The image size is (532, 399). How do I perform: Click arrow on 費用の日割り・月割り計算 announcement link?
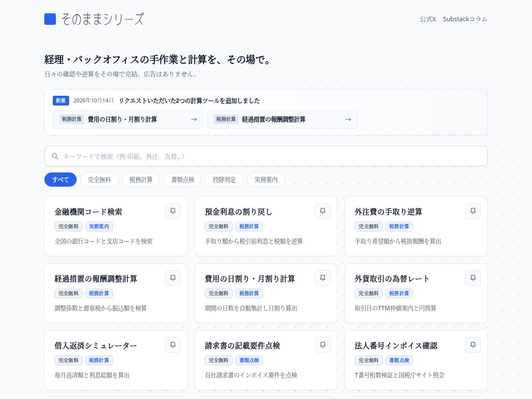pyautogui.click(x=194, y=119)
